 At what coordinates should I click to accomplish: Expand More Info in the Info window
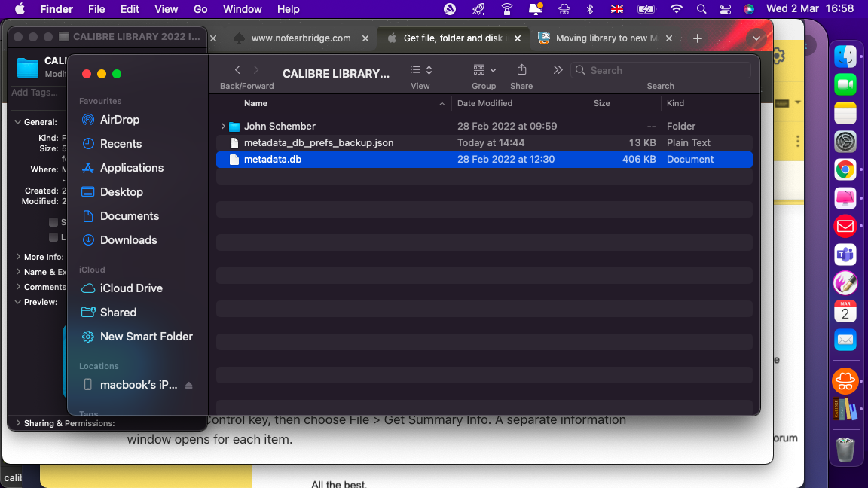(18, 257)
